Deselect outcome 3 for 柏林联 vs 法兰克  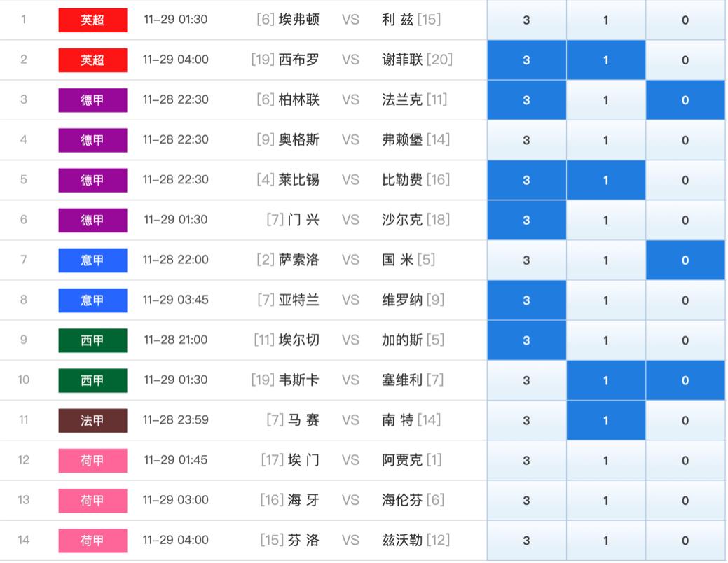pyautogui.click(x=526, y=100)
